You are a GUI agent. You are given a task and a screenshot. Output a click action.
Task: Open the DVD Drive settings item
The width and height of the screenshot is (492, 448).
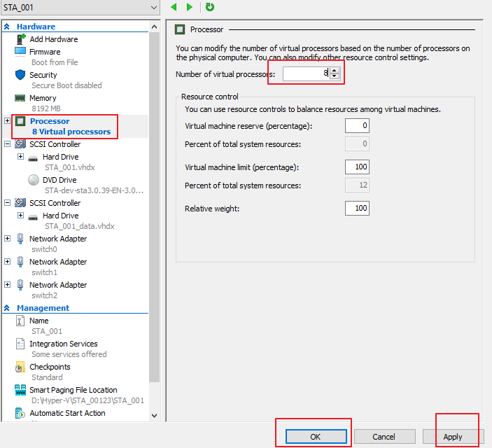coord(59,180)
